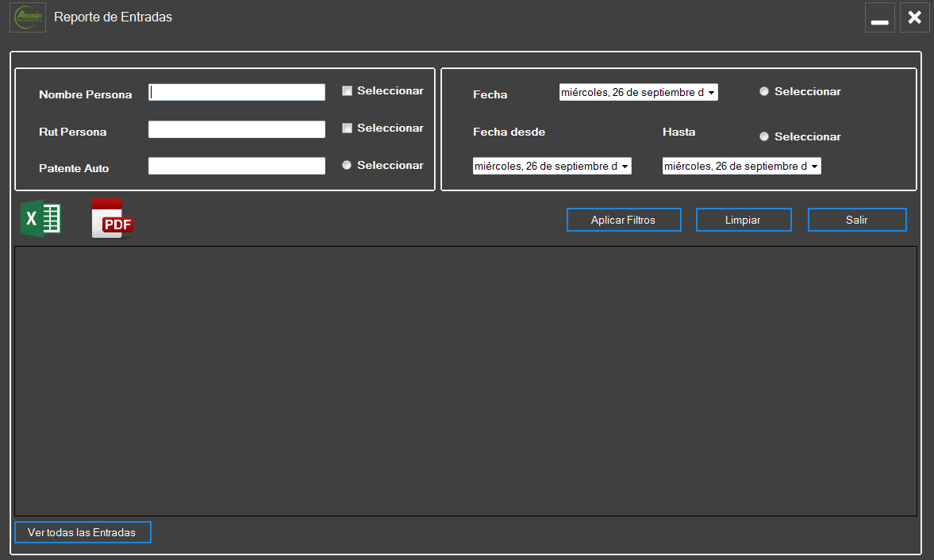Click the Limpiar button
Image resolution: width=934 pixels, height=560 pixels.
744,220
